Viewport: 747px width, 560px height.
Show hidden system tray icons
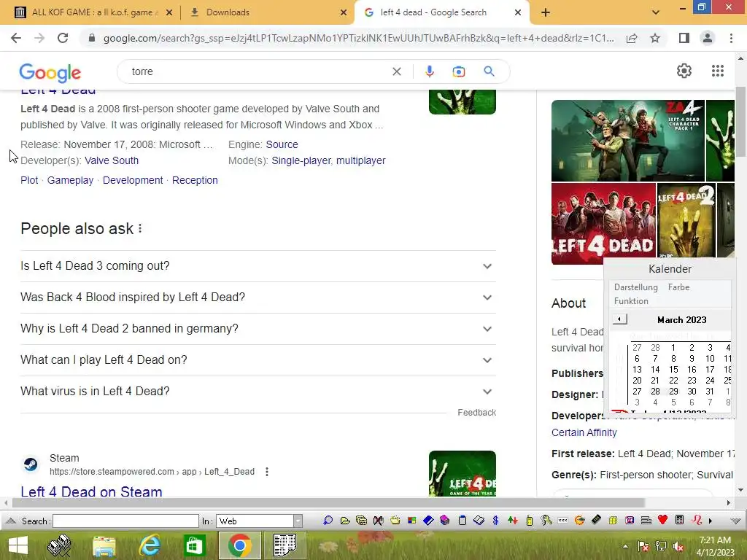pos(625,546)
